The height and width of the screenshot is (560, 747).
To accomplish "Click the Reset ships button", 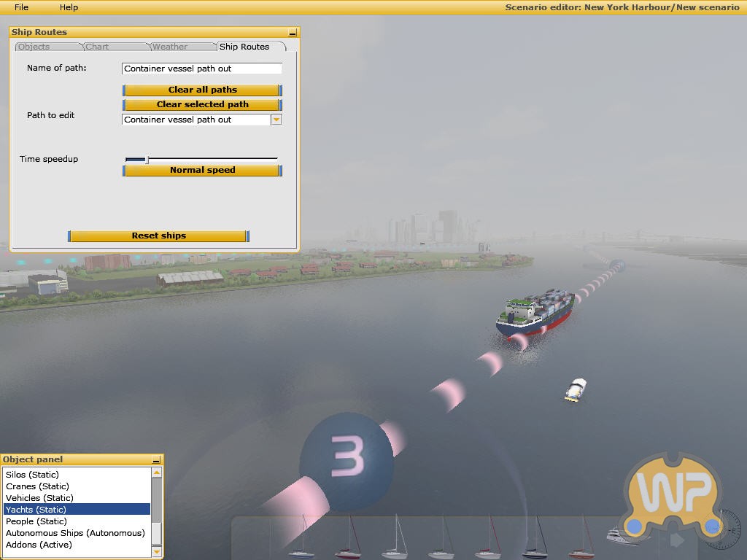I will click(x=158, y=236).
